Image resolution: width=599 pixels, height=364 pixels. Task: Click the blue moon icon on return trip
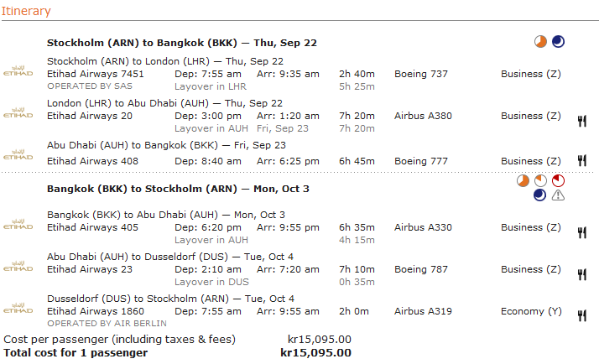541,195
